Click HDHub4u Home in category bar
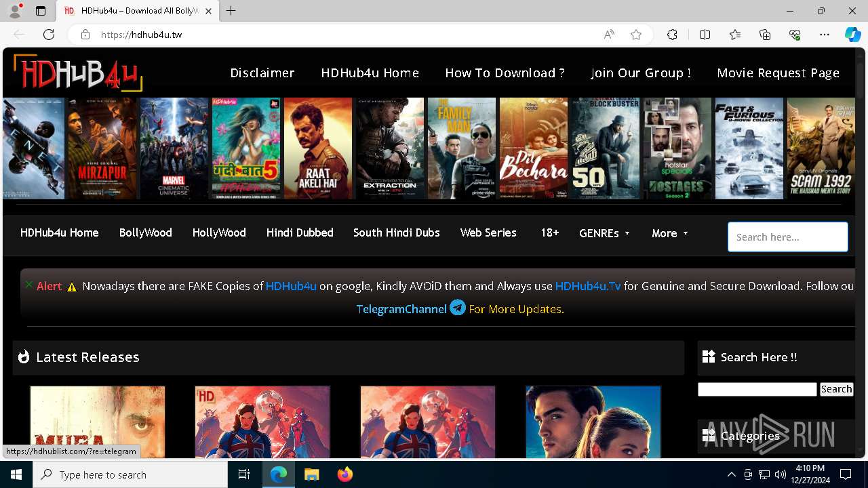The height and width of the screenshot is (488, 868). (x=60, y=232)
